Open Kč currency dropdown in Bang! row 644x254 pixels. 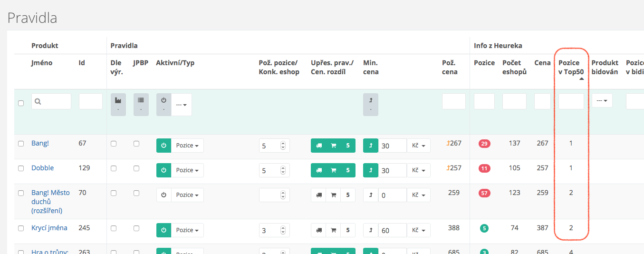click(418, 146)
